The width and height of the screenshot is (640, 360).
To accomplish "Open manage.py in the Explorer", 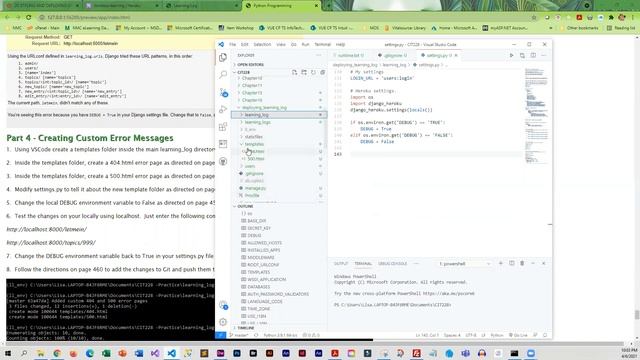I will (256, 189).
